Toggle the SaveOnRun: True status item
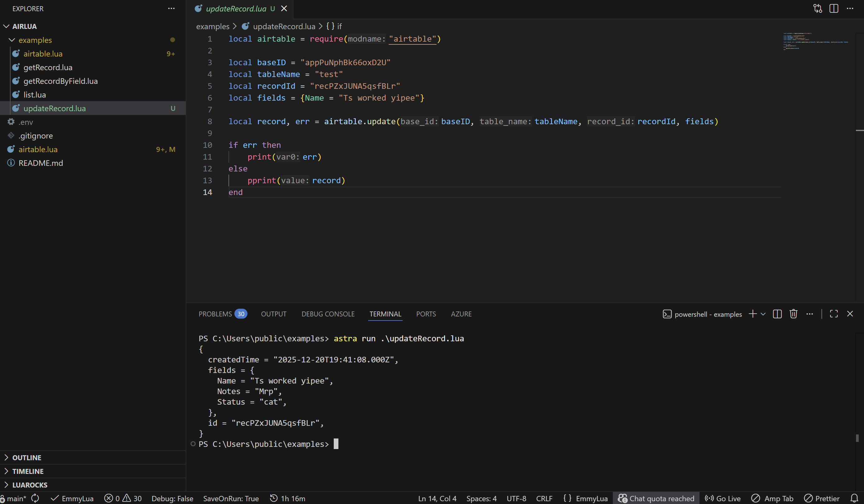The image size is (864, 504). tap(231, 498)
